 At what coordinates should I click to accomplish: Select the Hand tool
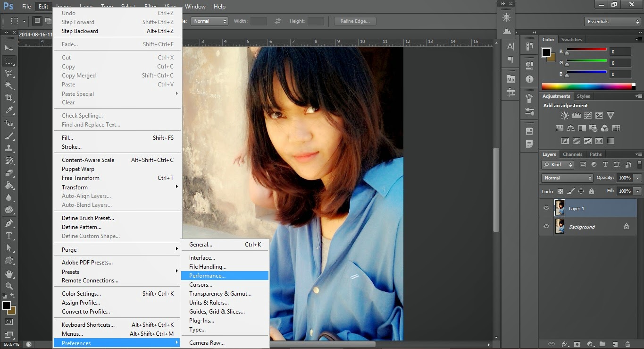pyautogui.click(x=9, y=273)
